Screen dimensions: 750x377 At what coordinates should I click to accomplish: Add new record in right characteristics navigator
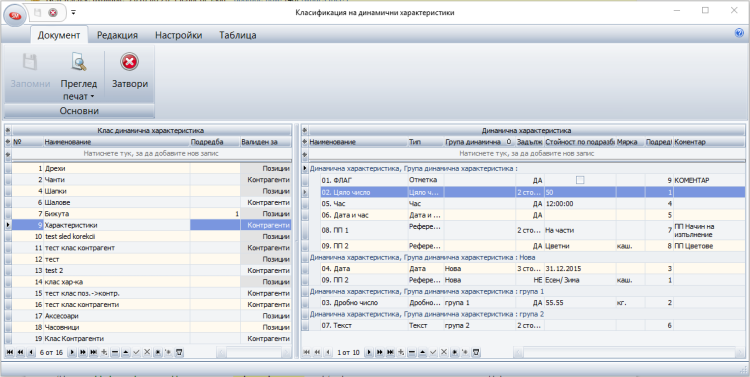[x=401, y=353]
